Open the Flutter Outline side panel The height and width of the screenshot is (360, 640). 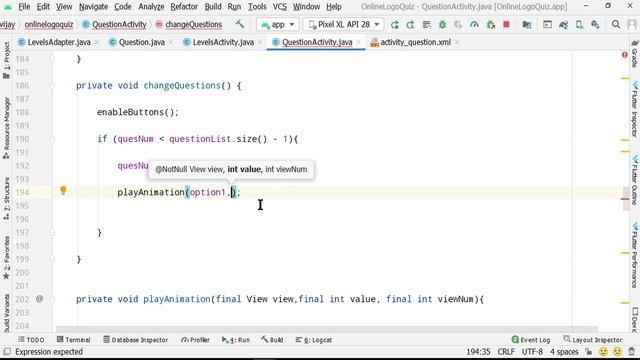[635, 180]
